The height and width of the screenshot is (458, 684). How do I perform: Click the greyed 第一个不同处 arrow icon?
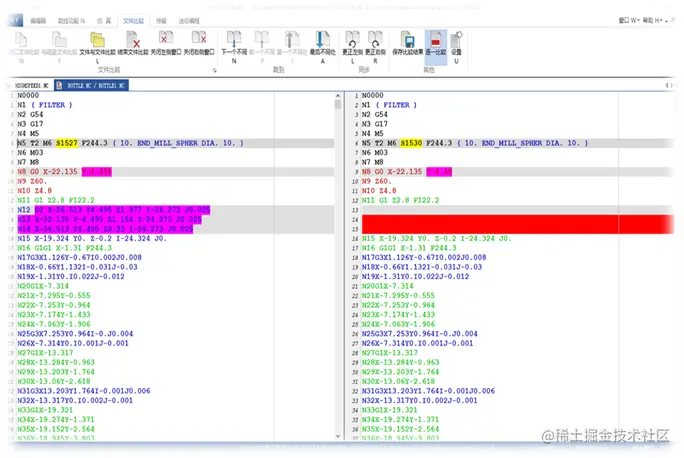pyautogui.click(x=292, y=39)
